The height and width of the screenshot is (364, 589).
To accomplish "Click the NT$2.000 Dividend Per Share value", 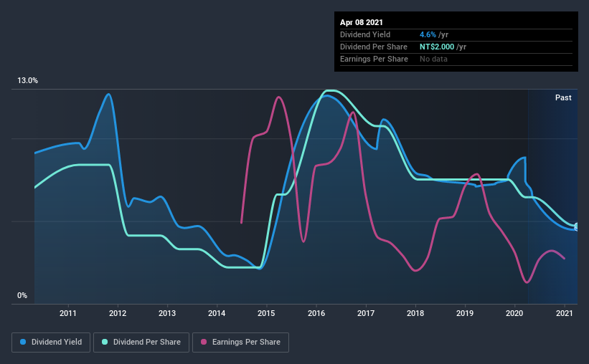I will 437,47.
